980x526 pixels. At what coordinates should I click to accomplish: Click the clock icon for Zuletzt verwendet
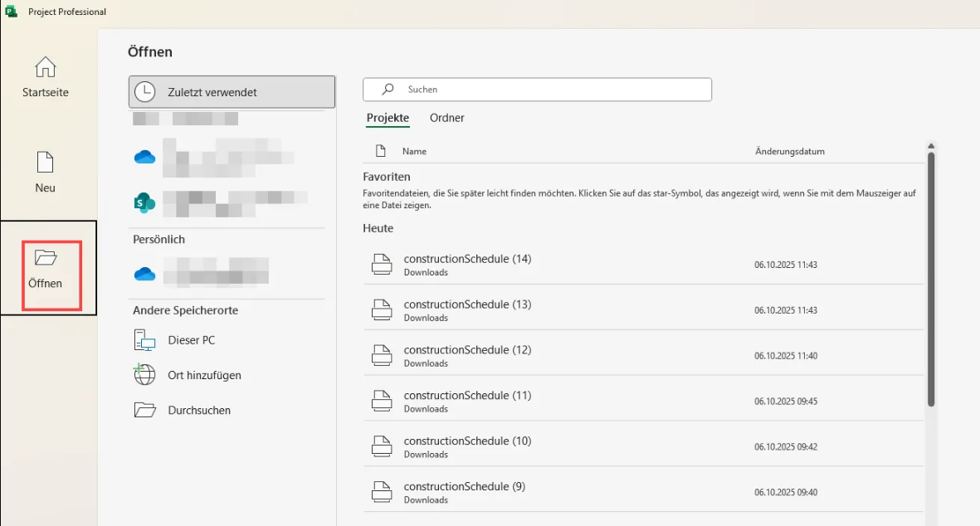click(144, 92)
